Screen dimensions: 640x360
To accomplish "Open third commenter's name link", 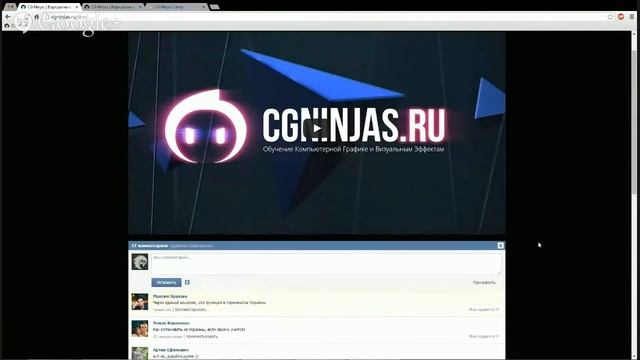I will click(x=171, y=350).
